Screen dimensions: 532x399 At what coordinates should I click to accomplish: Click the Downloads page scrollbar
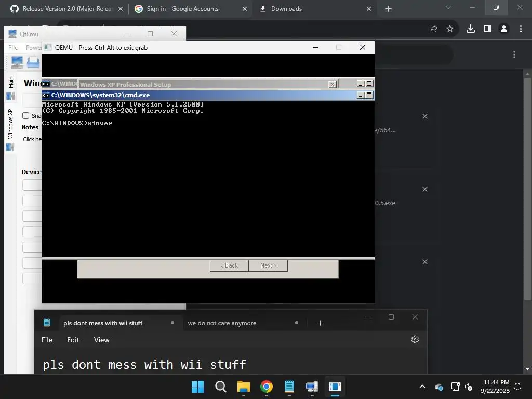(x=527, y=189)
